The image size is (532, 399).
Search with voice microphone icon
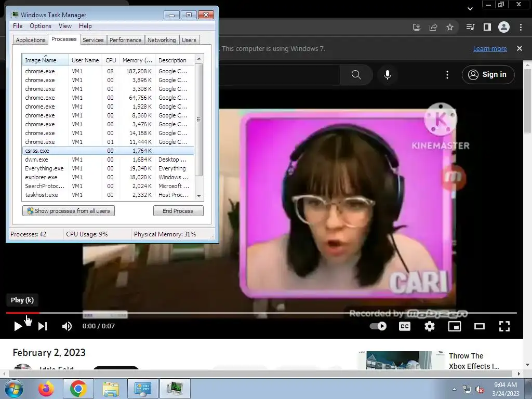point(388,75)
